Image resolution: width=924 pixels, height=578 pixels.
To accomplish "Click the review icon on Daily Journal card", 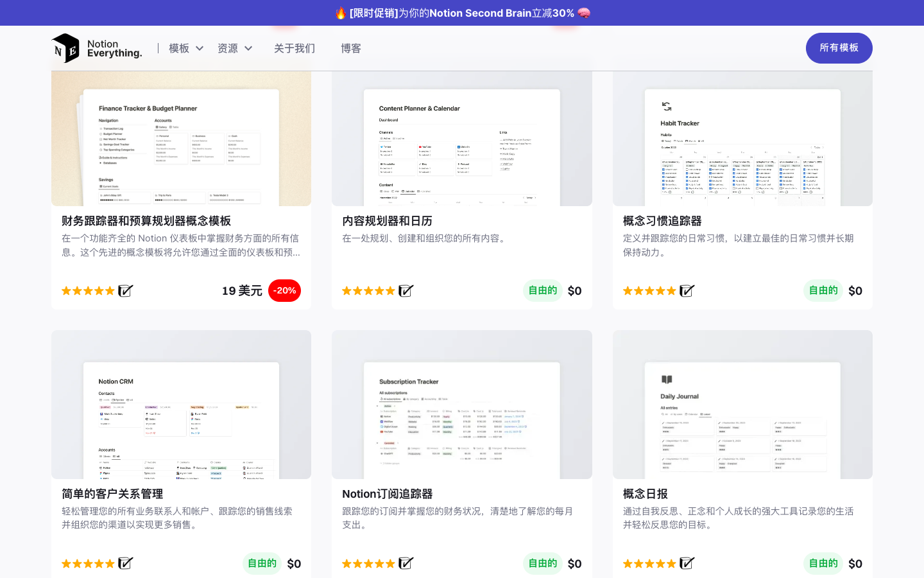I will (x=687, y=563).
